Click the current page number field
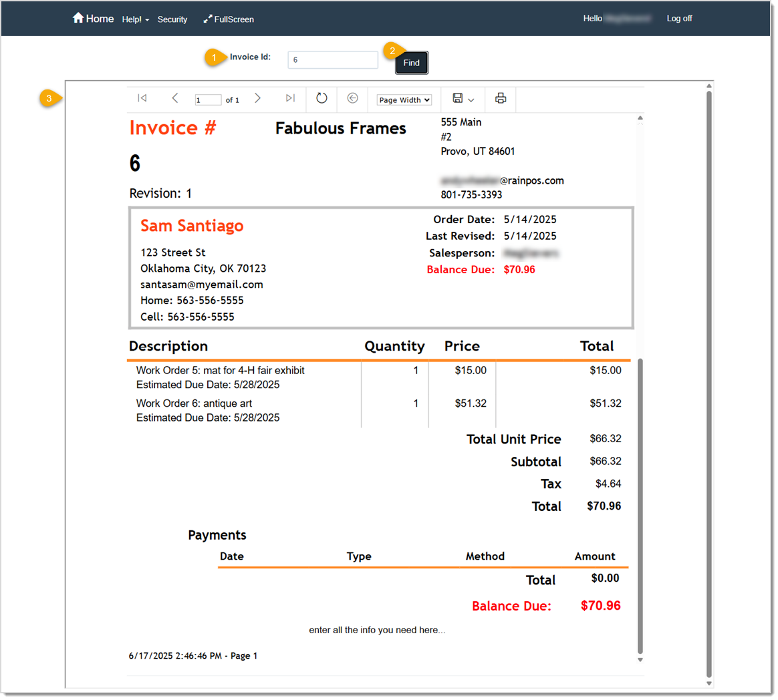The height and width of the screenshot is (700, 778). coord(207,98)
